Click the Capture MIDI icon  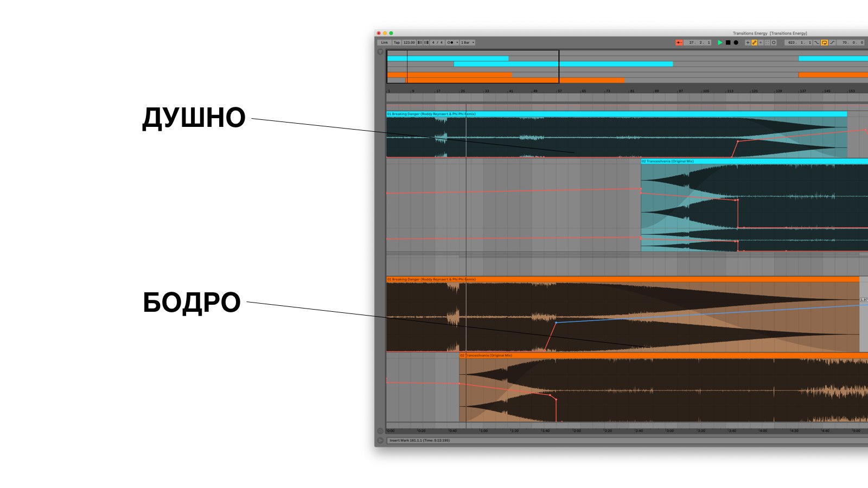(x=767, y=42)
